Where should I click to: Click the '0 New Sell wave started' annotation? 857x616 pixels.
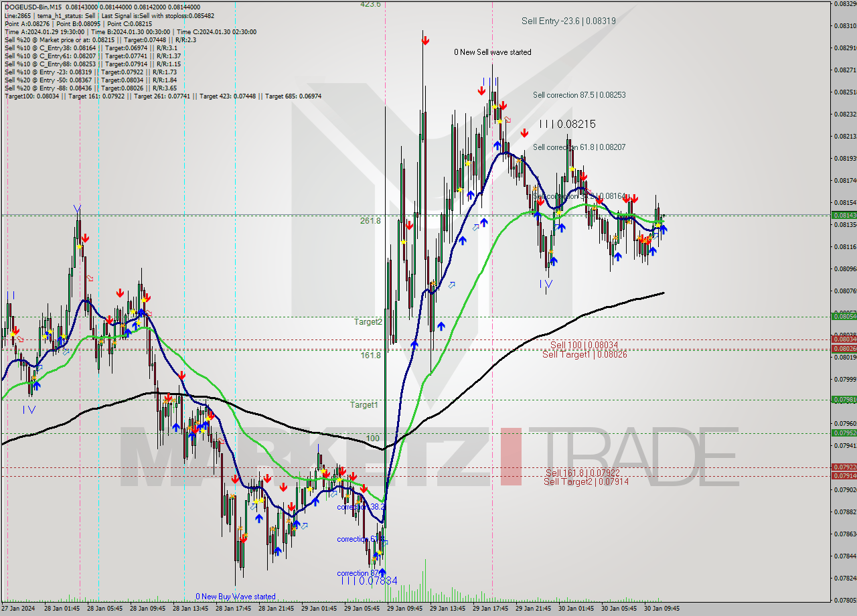pos(492,52)
